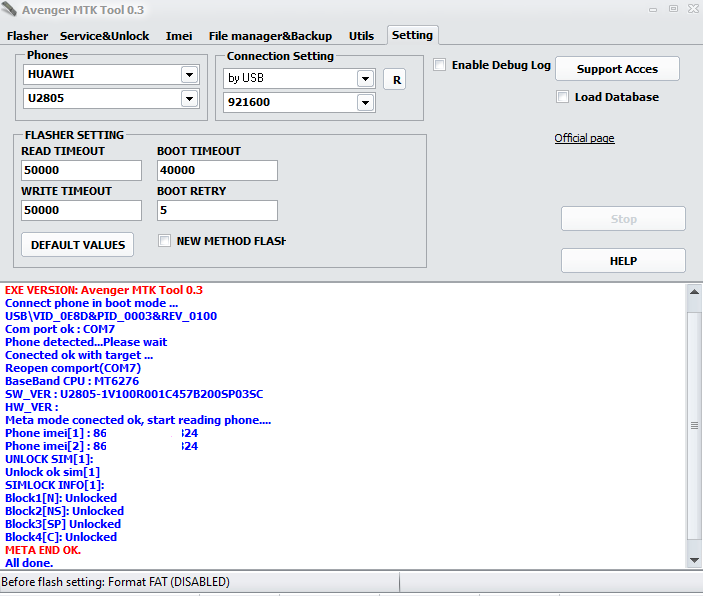Open File manager&Backup tab

(270, 36)
